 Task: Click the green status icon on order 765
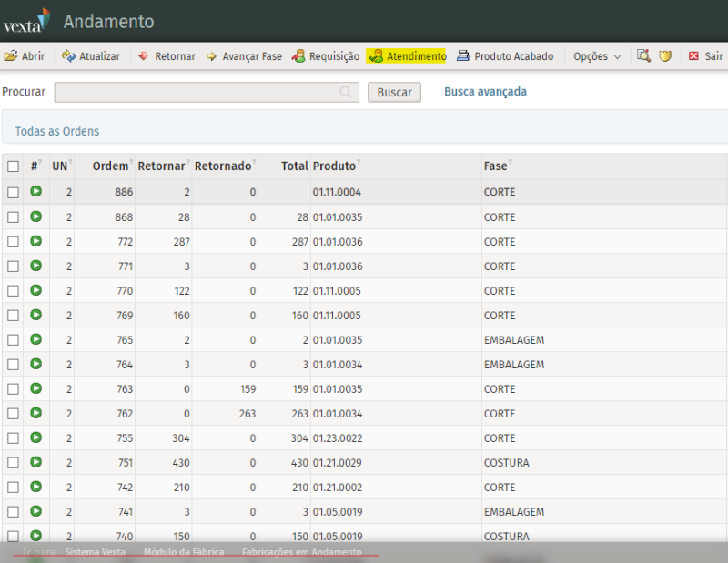(35, 339)
